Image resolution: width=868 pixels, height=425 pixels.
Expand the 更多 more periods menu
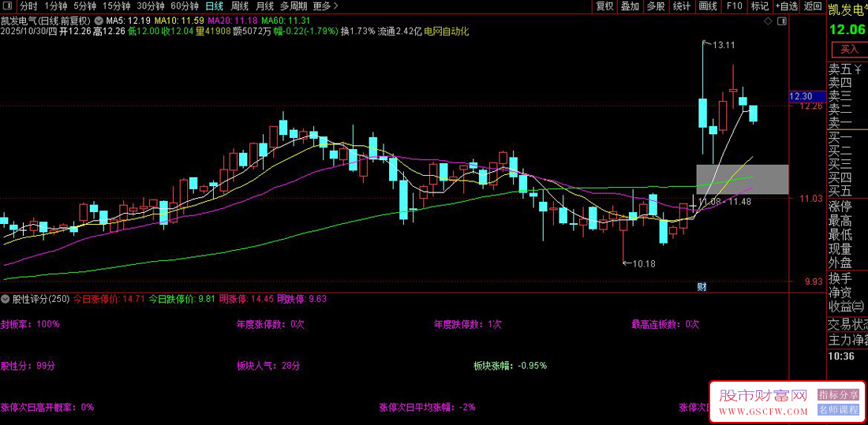click(325, 6)
